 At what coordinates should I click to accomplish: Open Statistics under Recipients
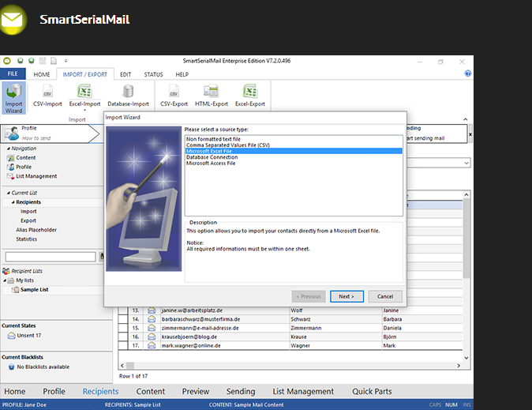coord(27,239)
